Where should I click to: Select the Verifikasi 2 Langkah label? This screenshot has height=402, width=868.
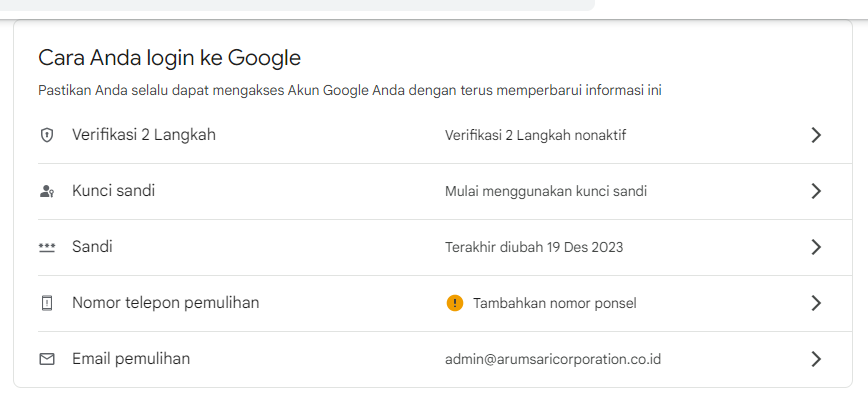[x=143, y=135]
